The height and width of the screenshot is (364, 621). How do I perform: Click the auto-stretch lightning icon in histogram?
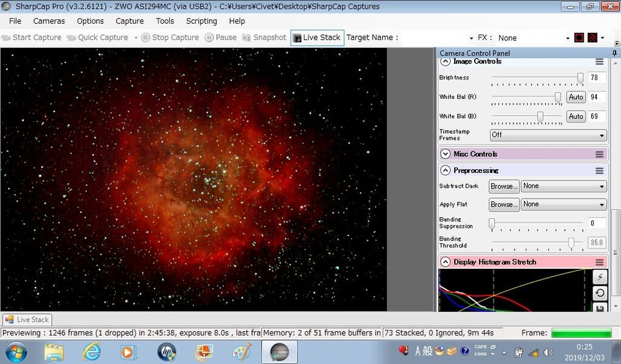(600, 277)
